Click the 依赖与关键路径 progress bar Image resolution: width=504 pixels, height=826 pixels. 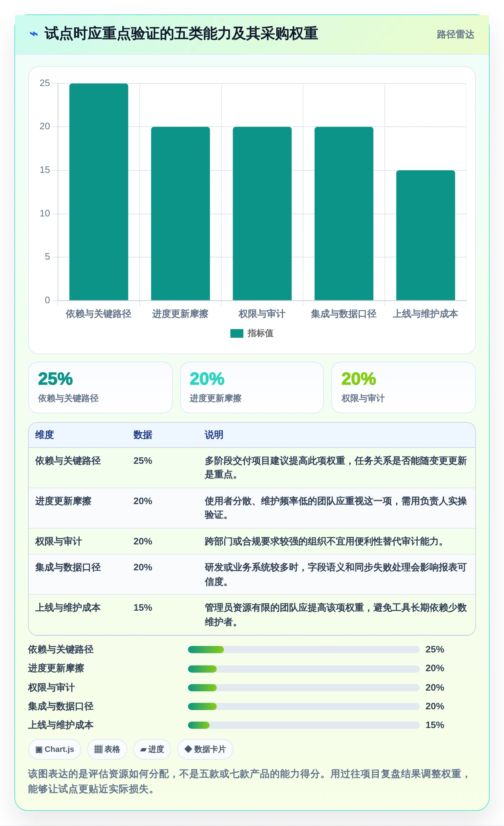(303, 650)
